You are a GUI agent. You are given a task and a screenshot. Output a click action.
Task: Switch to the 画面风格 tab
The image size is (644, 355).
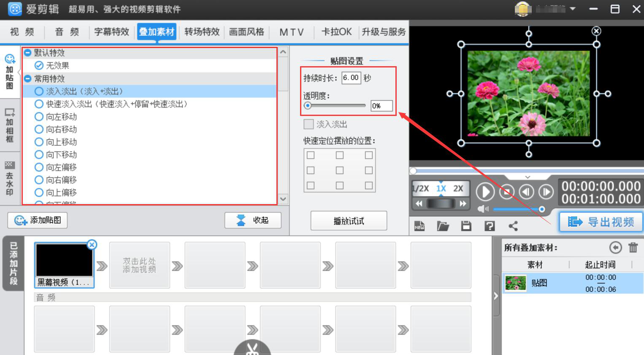(246, 32)
